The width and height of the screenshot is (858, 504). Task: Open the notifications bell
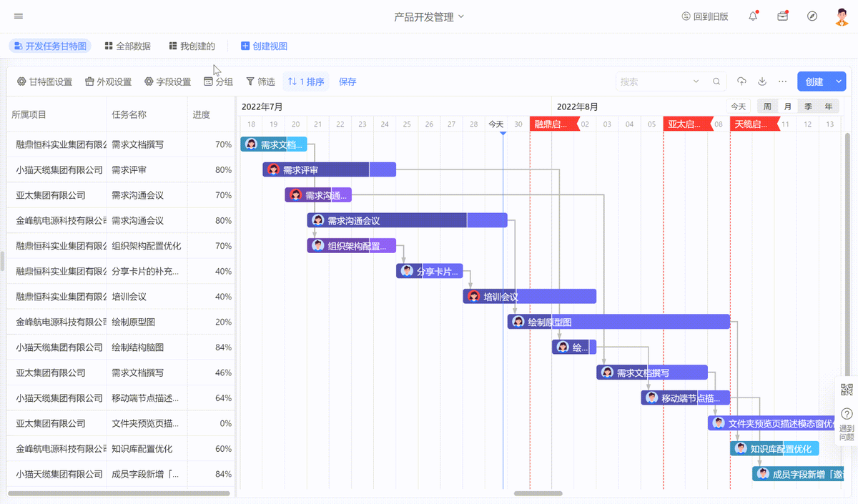pyautogui.click(x=753, y=16)
